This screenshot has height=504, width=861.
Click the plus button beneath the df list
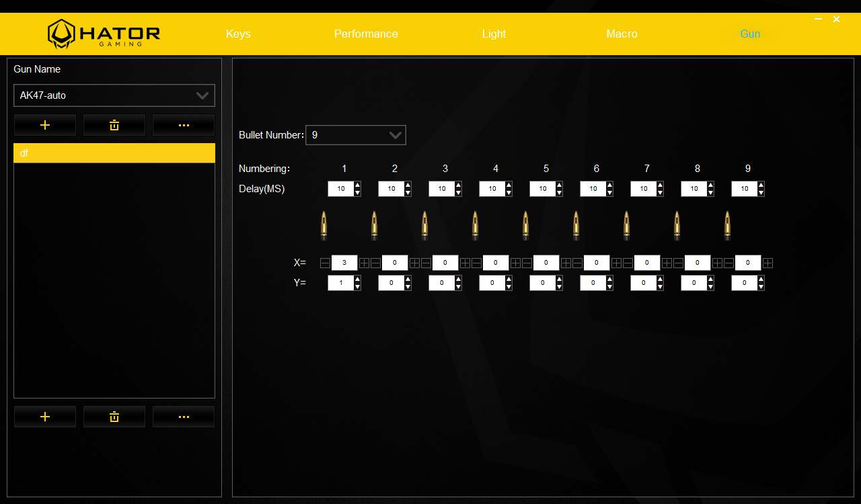pos(45,417)
